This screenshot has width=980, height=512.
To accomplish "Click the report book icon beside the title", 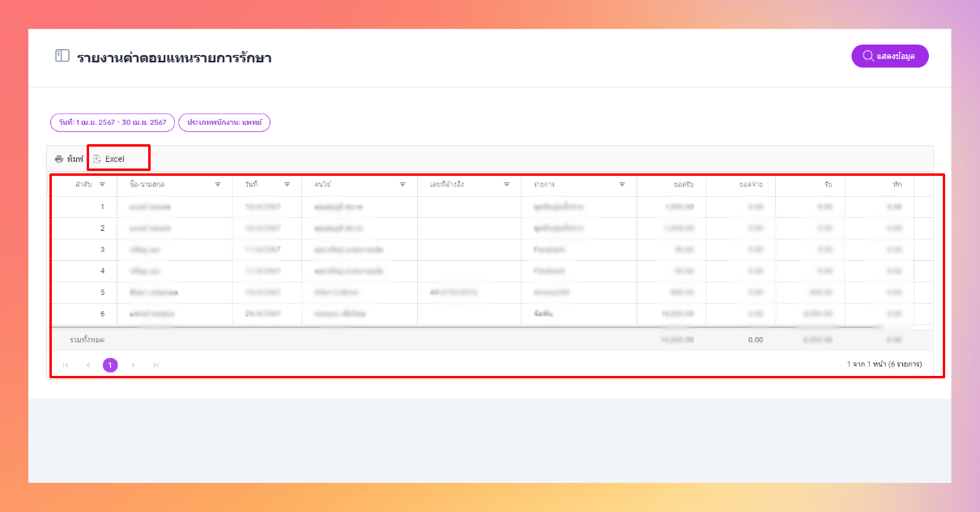I will click(62, 56).
